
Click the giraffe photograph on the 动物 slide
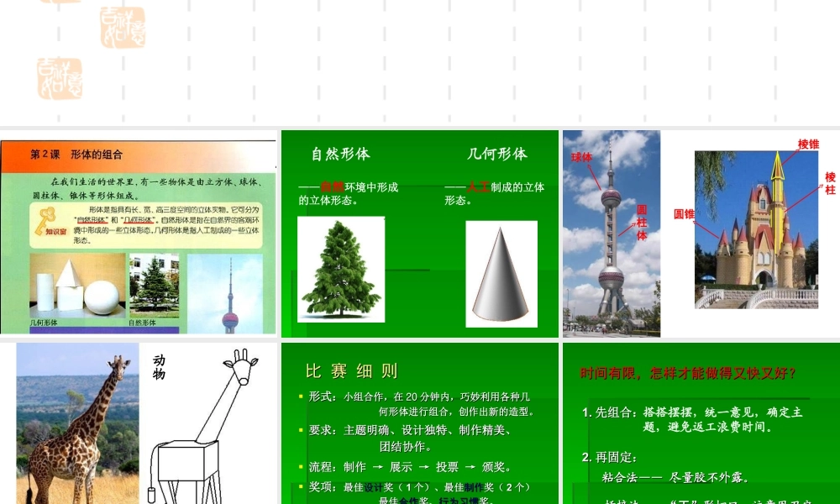click(x=77, y=424)
